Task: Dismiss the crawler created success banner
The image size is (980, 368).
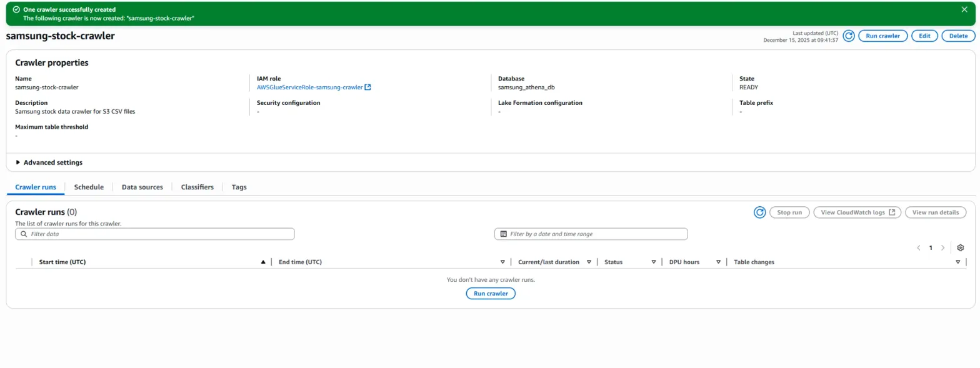Action: pos(964,9)
